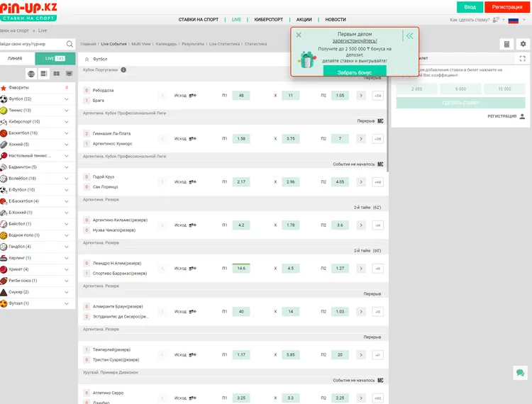The image size is (532, 404).
Task: Select the list view layout icon
Action: 44,74
